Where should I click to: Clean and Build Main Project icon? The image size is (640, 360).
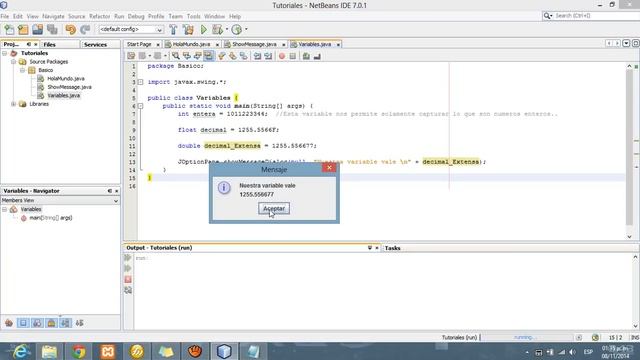(188, 29)
